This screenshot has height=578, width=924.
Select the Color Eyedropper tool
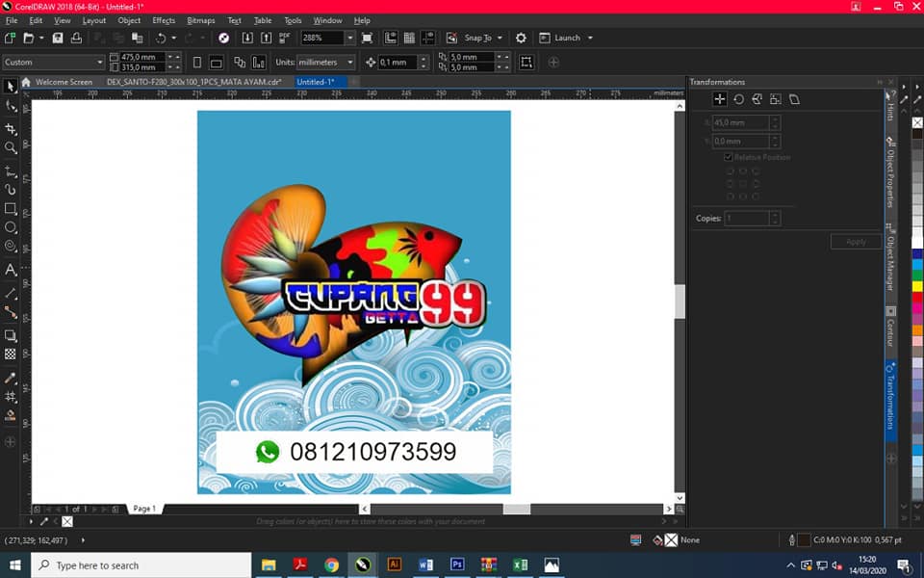pyautogui.click(x=10, y=378)
